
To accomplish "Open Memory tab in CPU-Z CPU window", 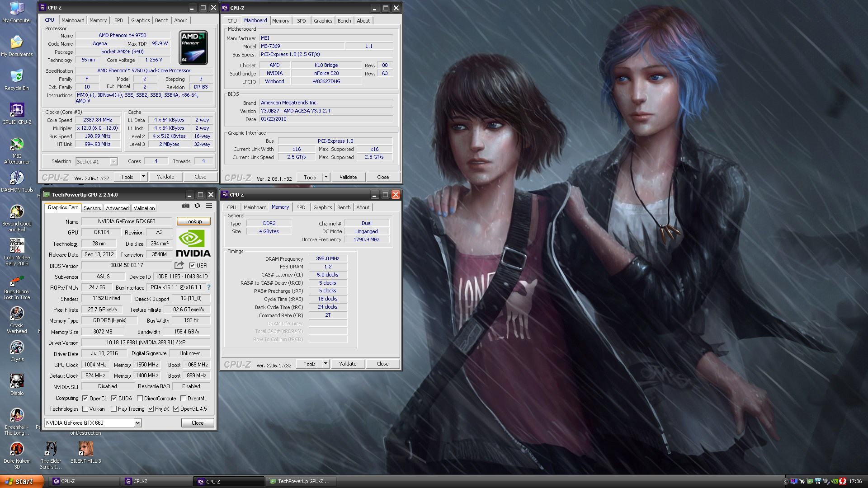I will coord(98,20).
